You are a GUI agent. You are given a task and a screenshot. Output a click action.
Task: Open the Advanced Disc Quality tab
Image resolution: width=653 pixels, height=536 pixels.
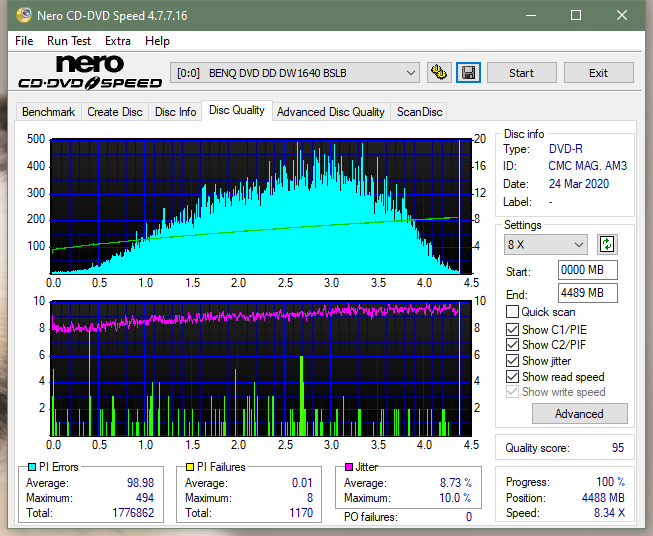pos(331,112)
